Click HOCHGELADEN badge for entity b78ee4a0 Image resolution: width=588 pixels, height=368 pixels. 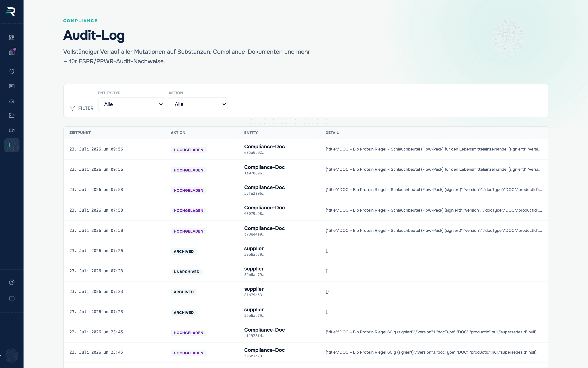tap(189, 231)
